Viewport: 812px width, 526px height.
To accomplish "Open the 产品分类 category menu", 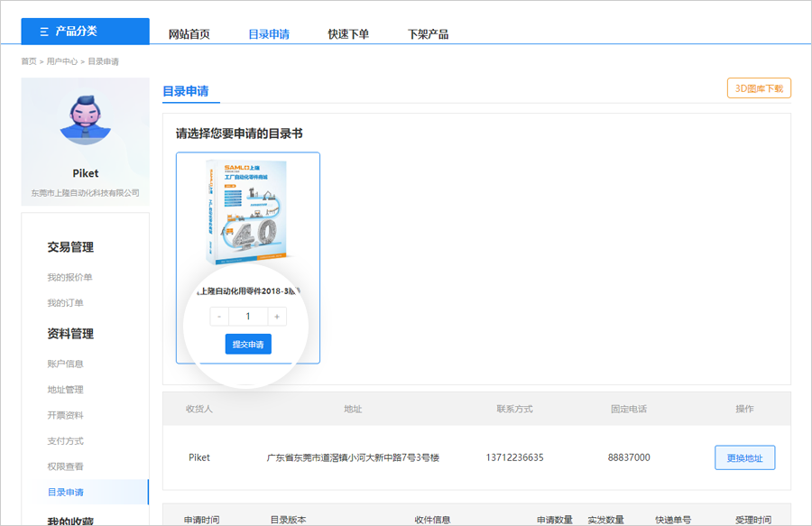I will [x=86, y=32].
